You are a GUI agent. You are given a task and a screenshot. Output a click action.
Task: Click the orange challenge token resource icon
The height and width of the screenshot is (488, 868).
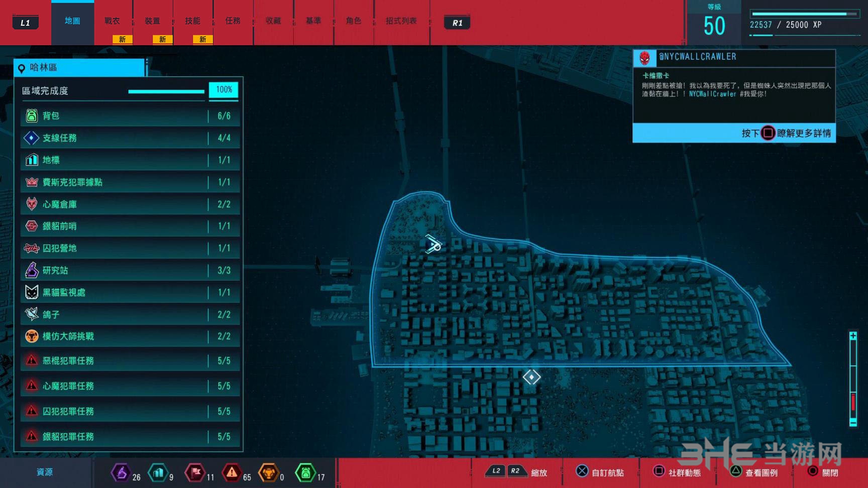(269, 472)
